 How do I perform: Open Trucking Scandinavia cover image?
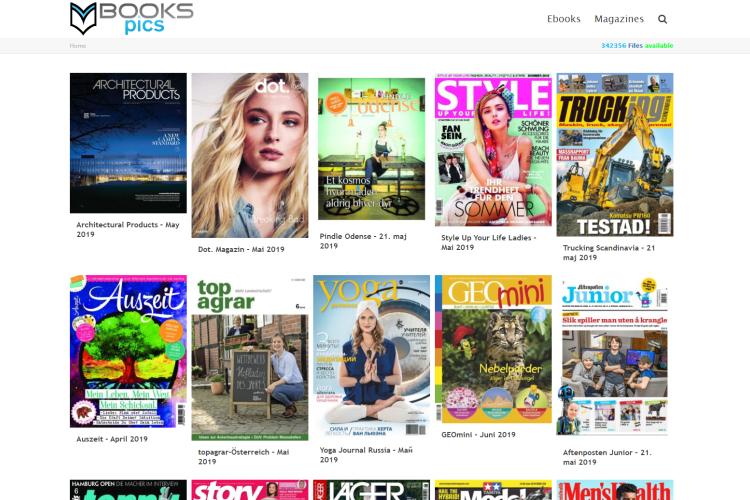point(615,155)
